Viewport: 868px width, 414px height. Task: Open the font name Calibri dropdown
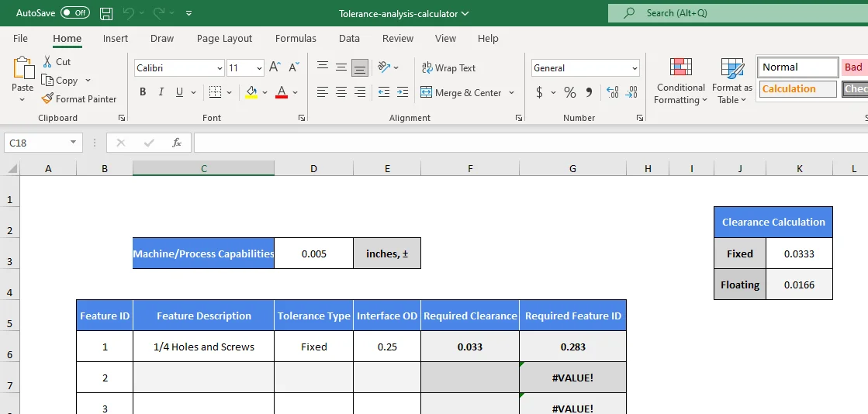(x=220, y=68)
